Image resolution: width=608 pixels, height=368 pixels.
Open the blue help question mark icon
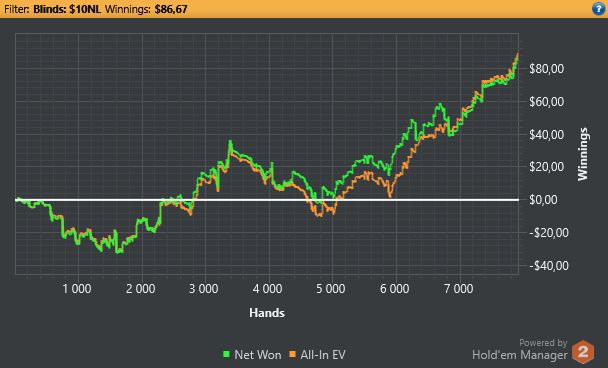599,9
